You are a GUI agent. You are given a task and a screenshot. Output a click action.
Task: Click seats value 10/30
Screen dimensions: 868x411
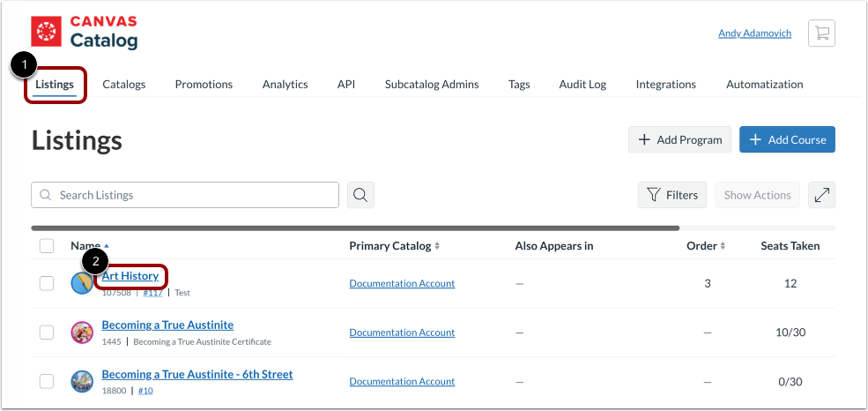coord(790,333)
